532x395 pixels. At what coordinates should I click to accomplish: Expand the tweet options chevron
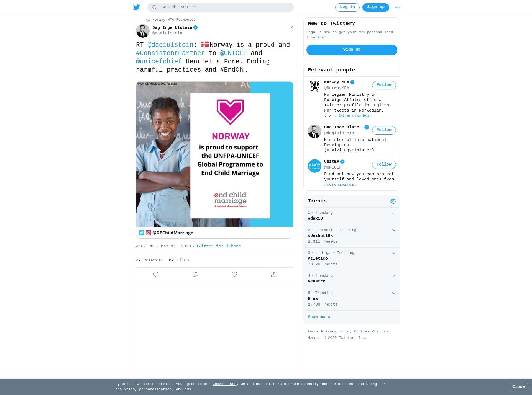pyautogui.click(x=291, y=27)
